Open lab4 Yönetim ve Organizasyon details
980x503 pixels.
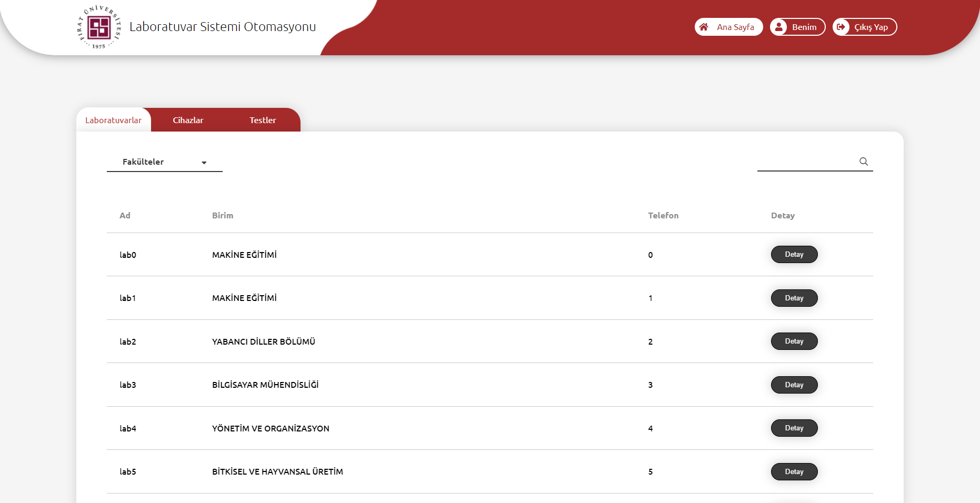pos(794,428)
